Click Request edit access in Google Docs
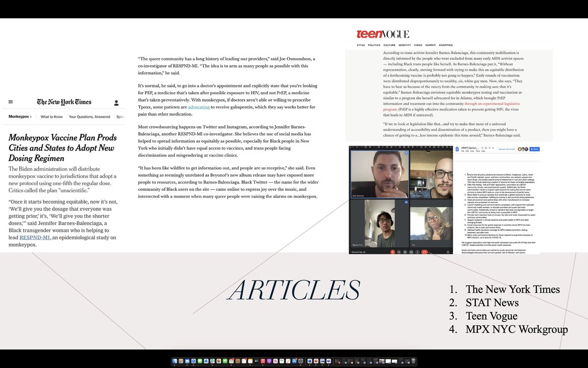 click(x=507, y=149)
